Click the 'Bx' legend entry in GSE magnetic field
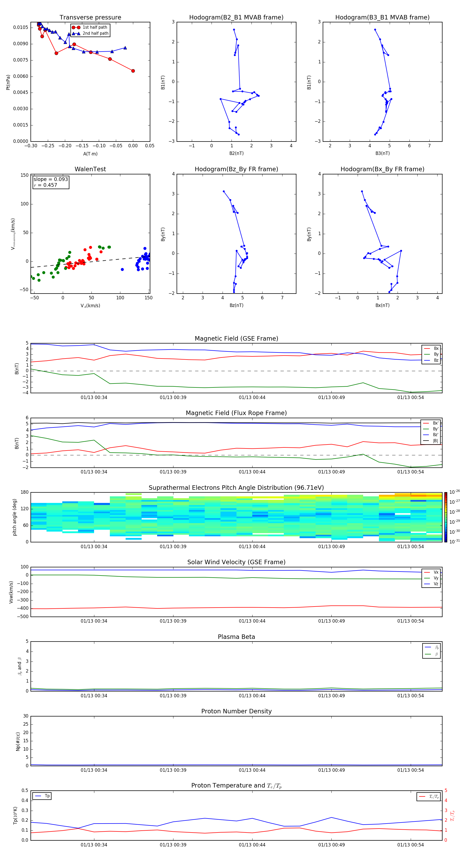The image size is (473, 868). click(x=431, y=349)
